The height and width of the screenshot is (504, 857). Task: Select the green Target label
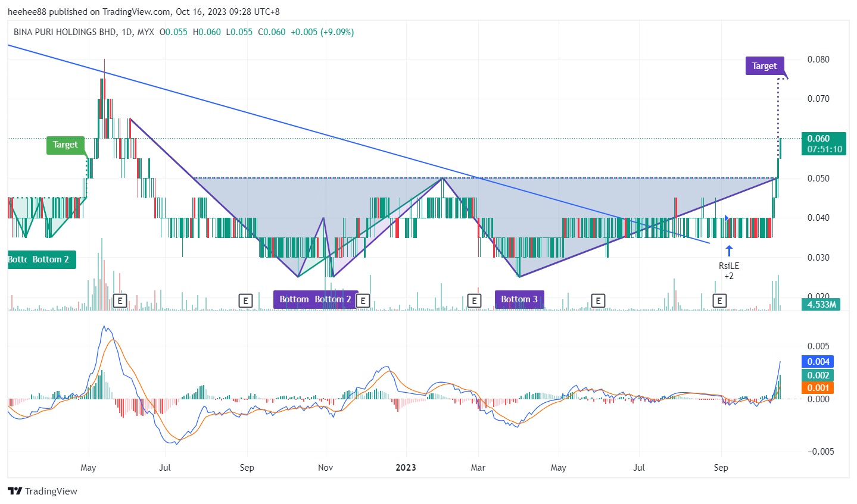click(x=66, y=145)
